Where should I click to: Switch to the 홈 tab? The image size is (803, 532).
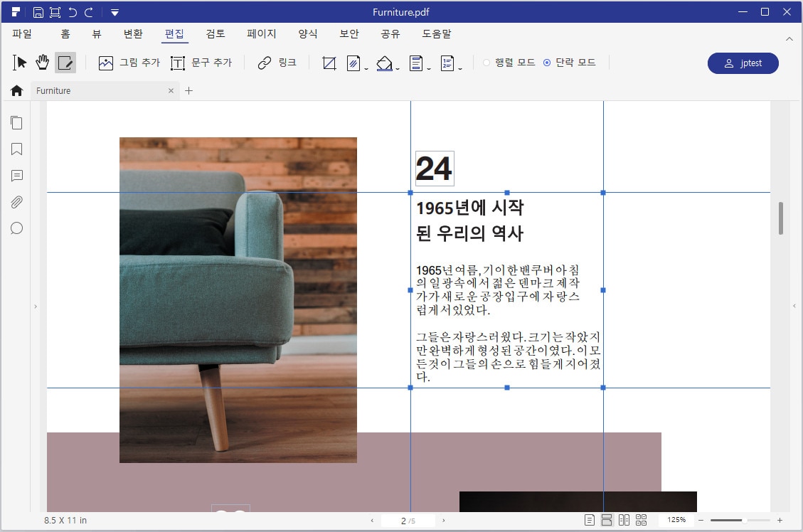click(x=65, y=34)
